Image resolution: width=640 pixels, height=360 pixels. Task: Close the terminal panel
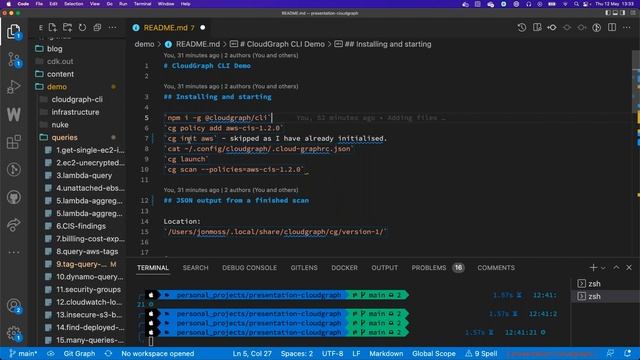pyautogui.click(x=629, y=267)
